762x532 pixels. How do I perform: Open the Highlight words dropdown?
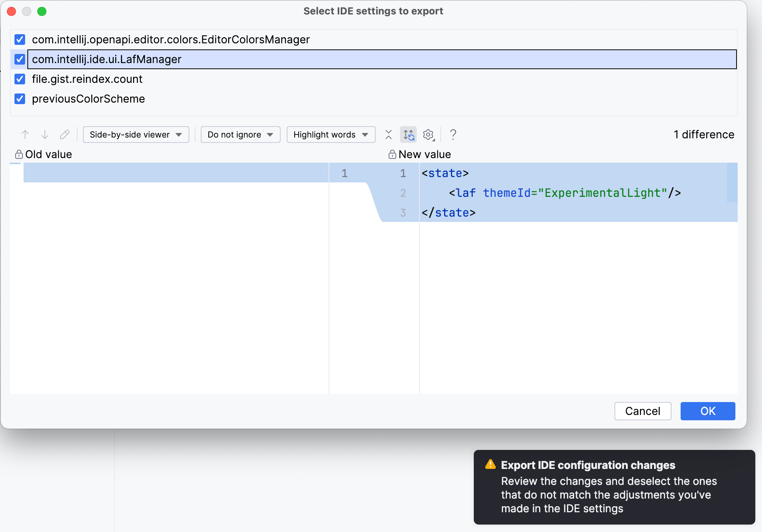point(330,135)
